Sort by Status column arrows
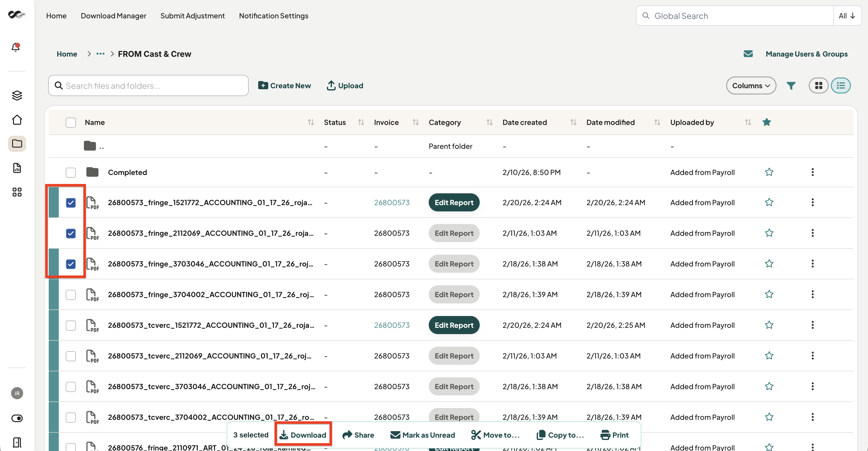Image resolution: width=868 pixels, height=451 pixels. [361, 122]
